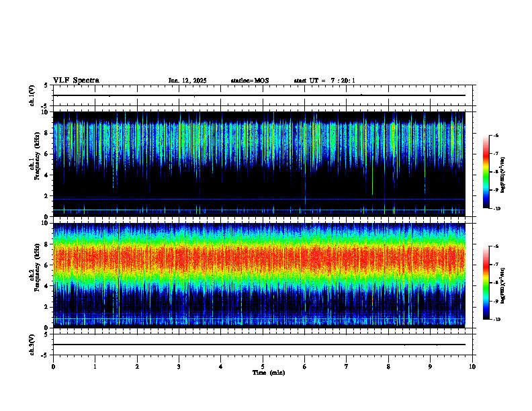
Task: Select the date text "Jan. 12, 2025"
Action: 187,81
